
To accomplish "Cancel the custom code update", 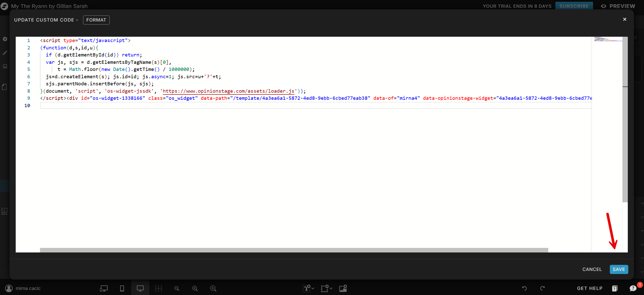I will point(592,269).
